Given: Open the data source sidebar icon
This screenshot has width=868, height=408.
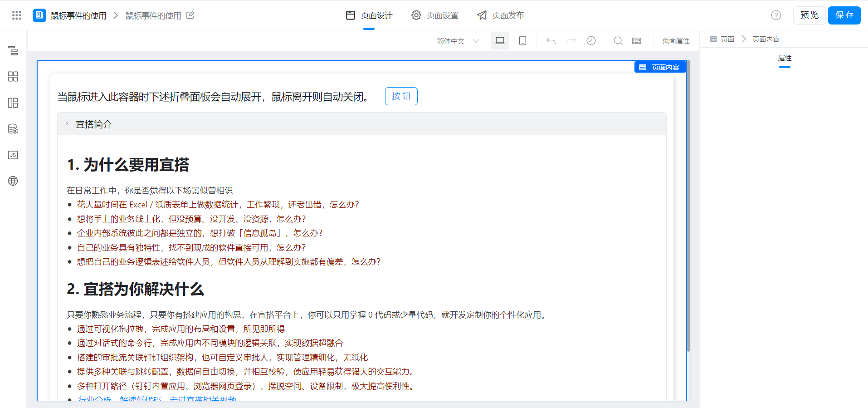Looking at the screenshot, I should pos(13,129).
